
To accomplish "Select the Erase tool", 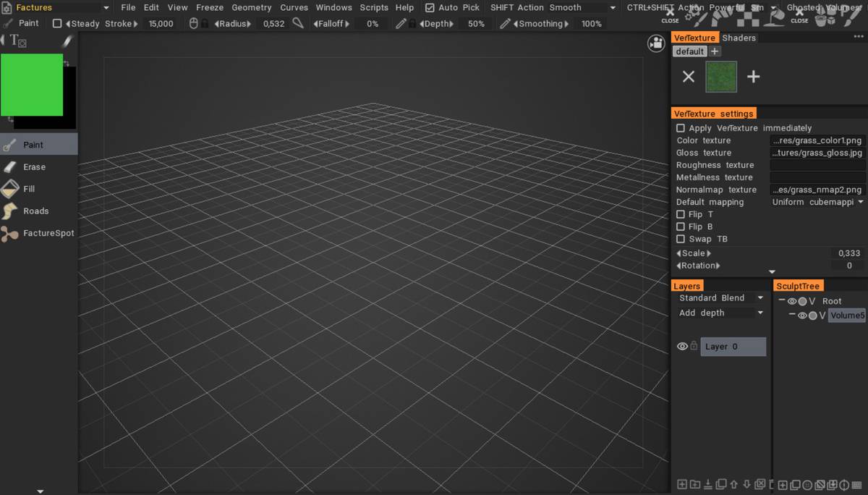I will click(38, 167).
